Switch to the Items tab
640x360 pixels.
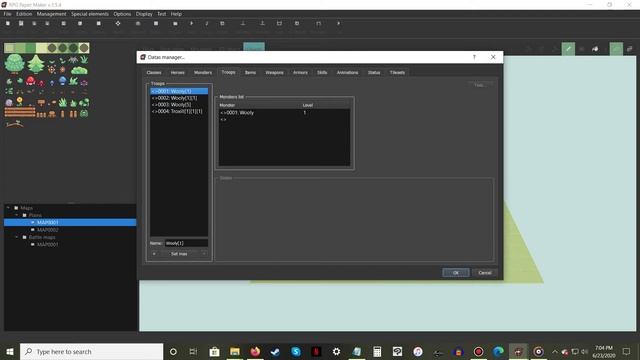[251, 73]
